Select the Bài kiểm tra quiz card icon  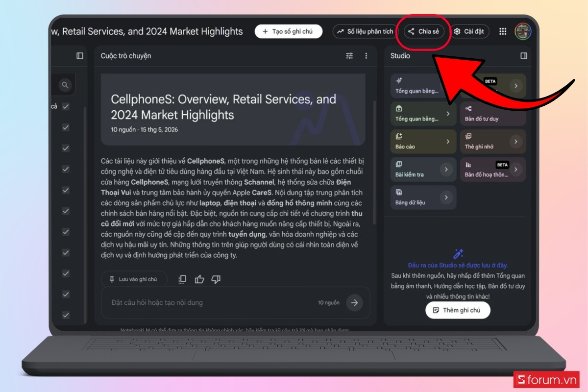(399, 164)
